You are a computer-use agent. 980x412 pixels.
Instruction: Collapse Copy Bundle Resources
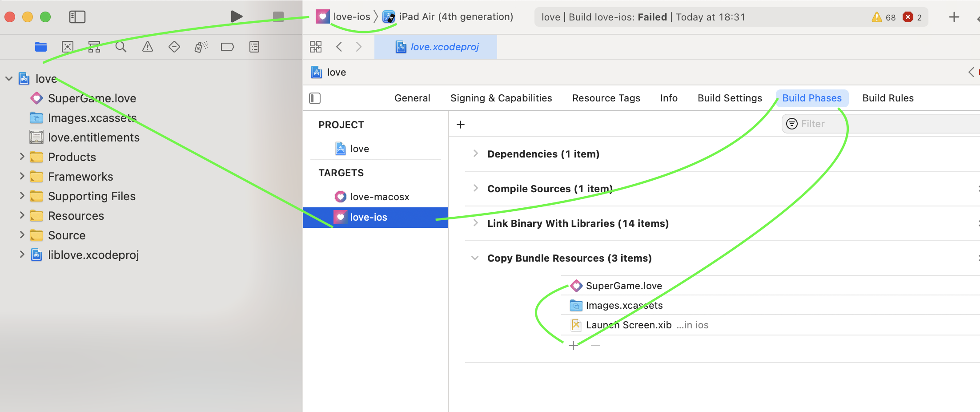pyautogui.click(x=475, y=258)
